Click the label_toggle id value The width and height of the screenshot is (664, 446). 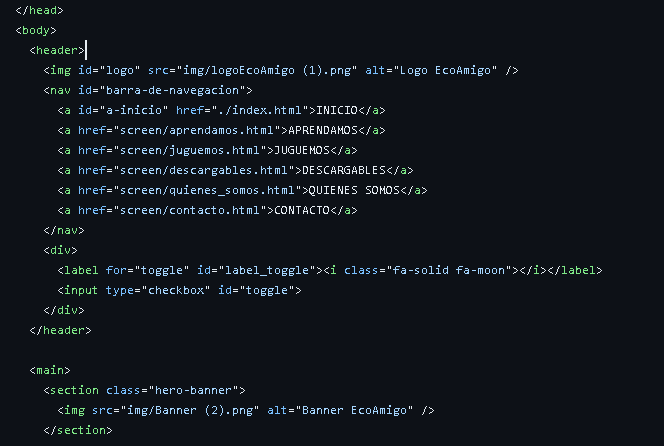coord(267,270)
